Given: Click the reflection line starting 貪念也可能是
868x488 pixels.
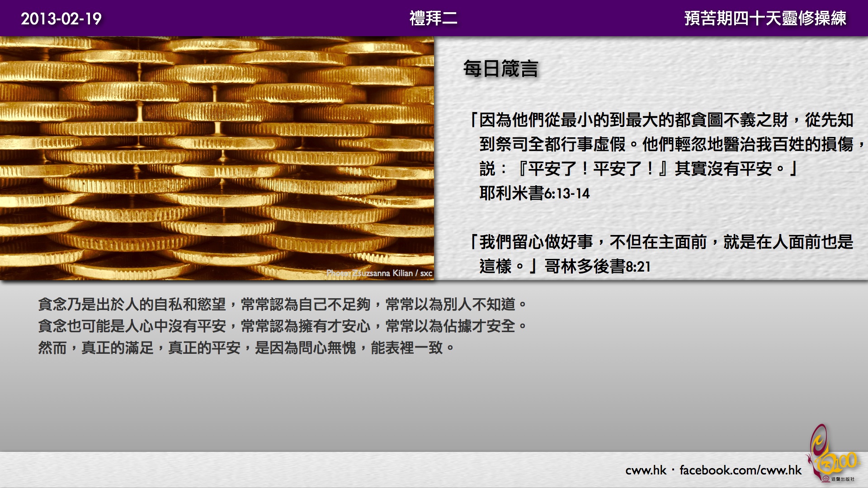Looking at the screenshot, I should [282, 326].
